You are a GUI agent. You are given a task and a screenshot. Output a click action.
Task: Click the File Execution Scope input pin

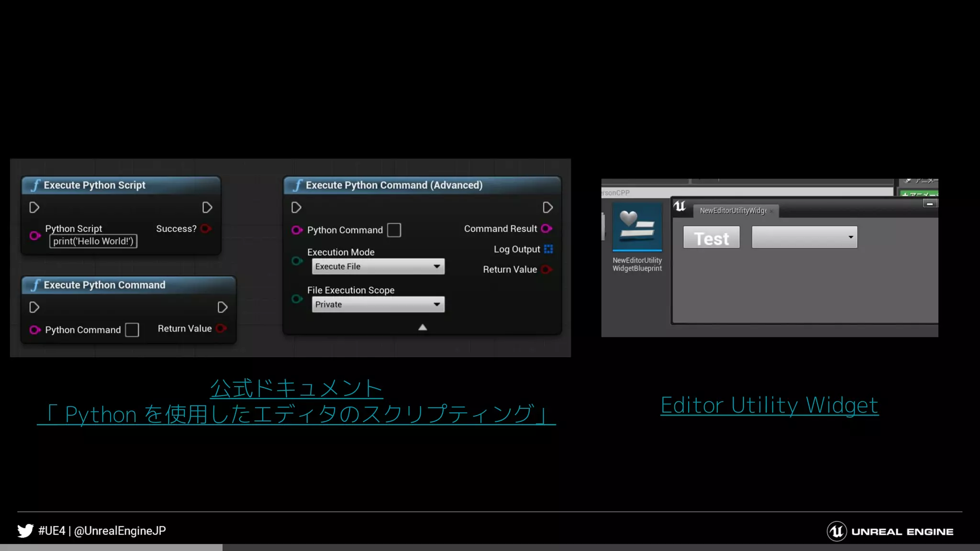coord(297,299)
